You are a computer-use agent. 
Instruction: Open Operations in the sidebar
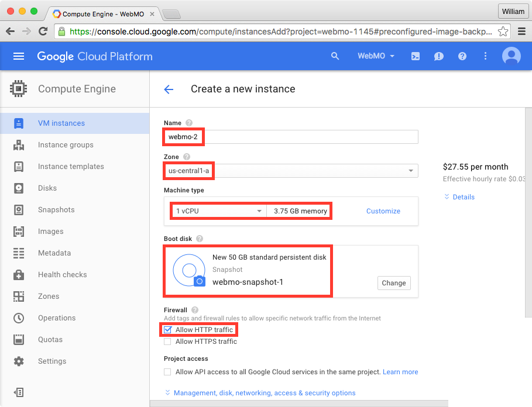click(x=75, y=318)
